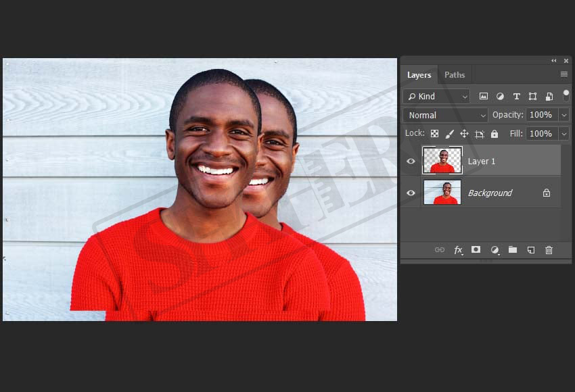Create a new layer
The width and height of the screenshot is (575, 392).
tap(531, 250)
